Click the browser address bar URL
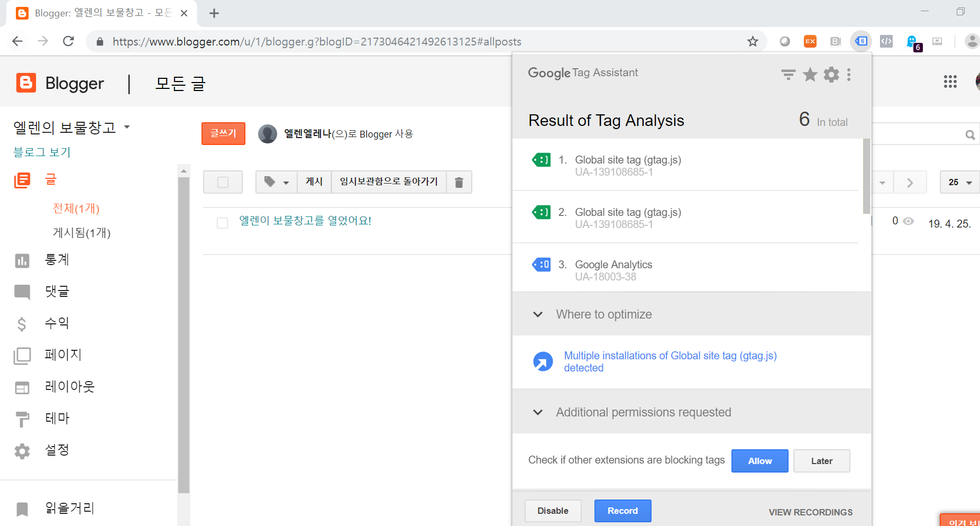This screenshot has height=526, width=980. 317,42
